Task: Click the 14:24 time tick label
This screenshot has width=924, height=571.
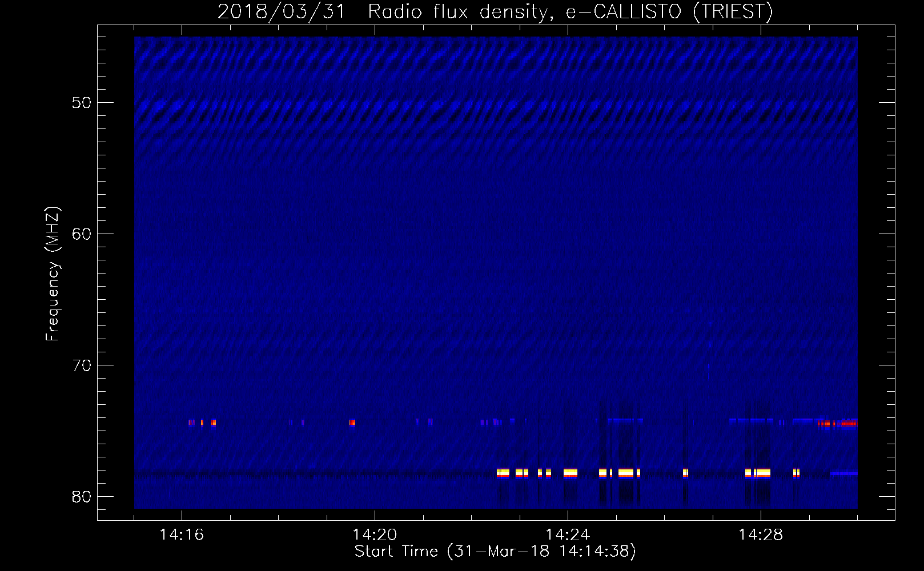Action: 568,535
